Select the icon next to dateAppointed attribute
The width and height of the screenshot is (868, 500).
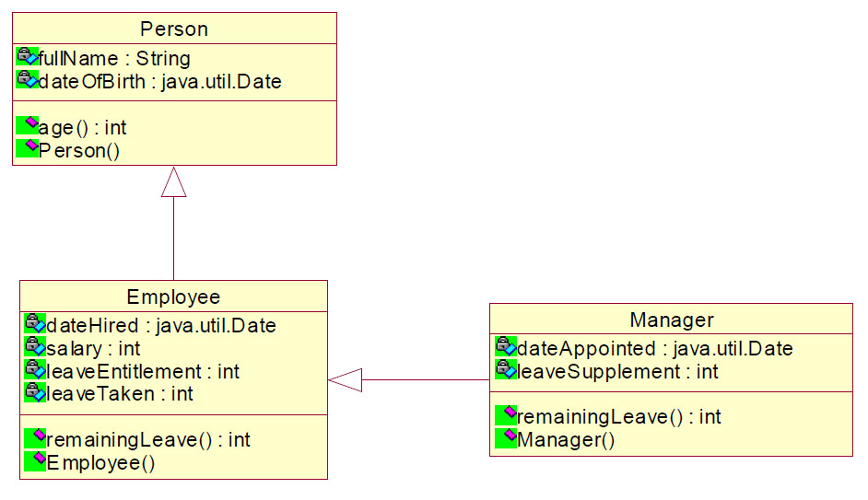pos(506,347)
